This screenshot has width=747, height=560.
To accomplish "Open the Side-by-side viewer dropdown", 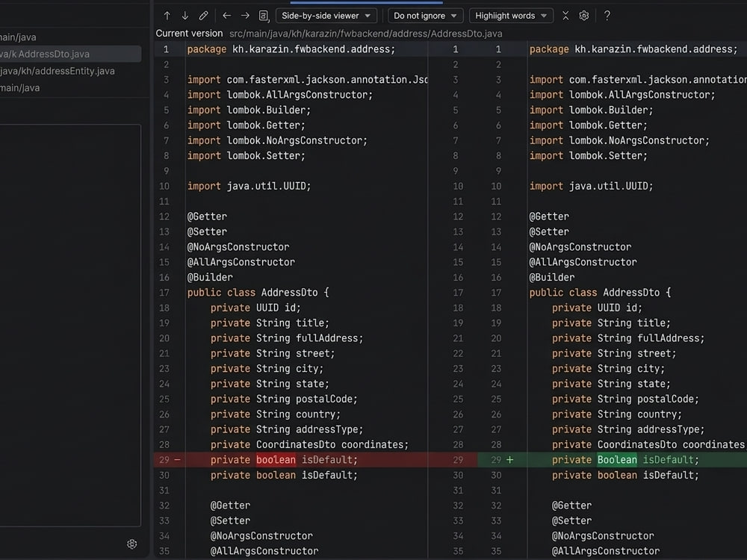I will (326, 16).
